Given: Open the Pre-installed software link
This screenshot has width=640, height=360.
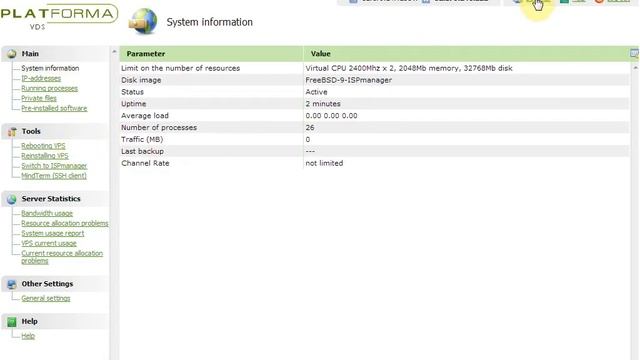Looking at the screenshot, I should click(x=54, y=108).
